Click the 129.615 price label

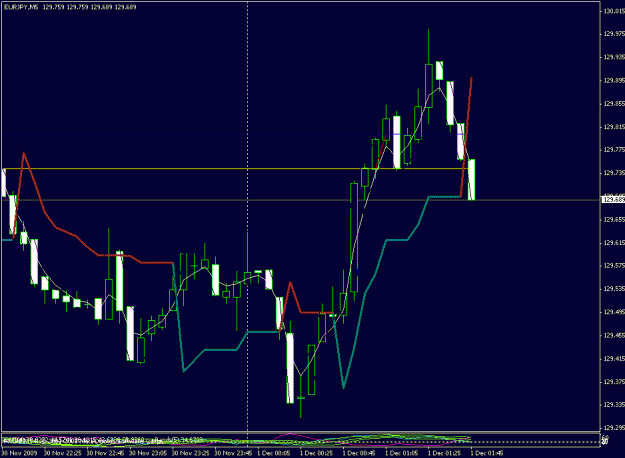[614, 243]
